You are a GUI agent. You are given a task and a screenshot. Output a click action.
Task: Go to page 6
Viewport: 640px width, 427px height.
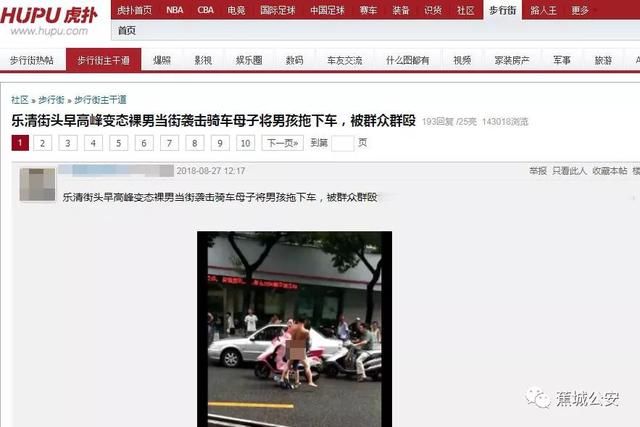(x=144, y=143)
